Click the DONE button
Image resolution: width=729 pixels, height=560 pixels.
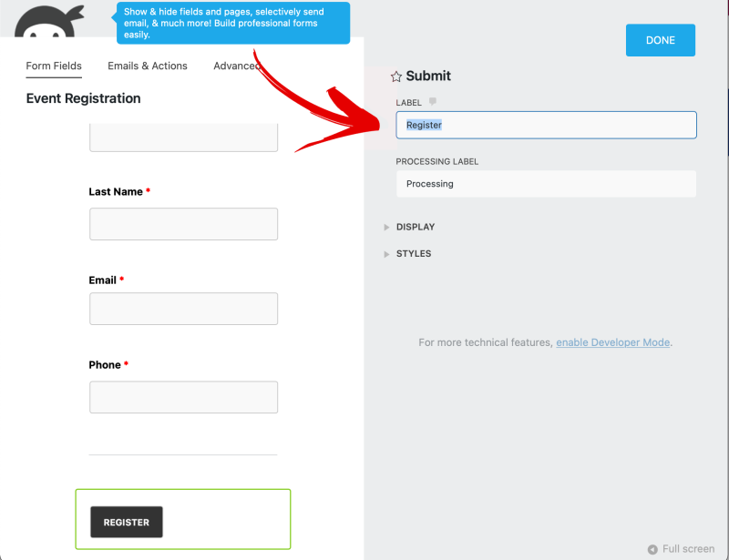(660, 39)
